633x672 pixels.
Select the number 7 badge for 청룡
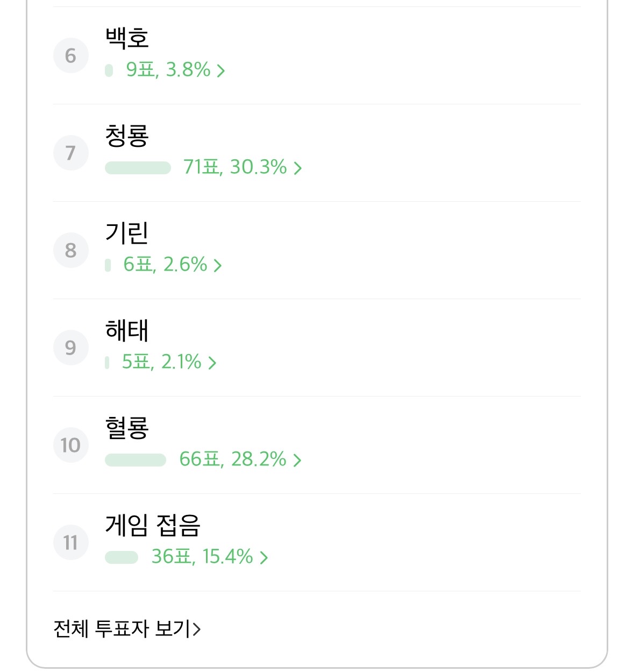coord(71,153)
